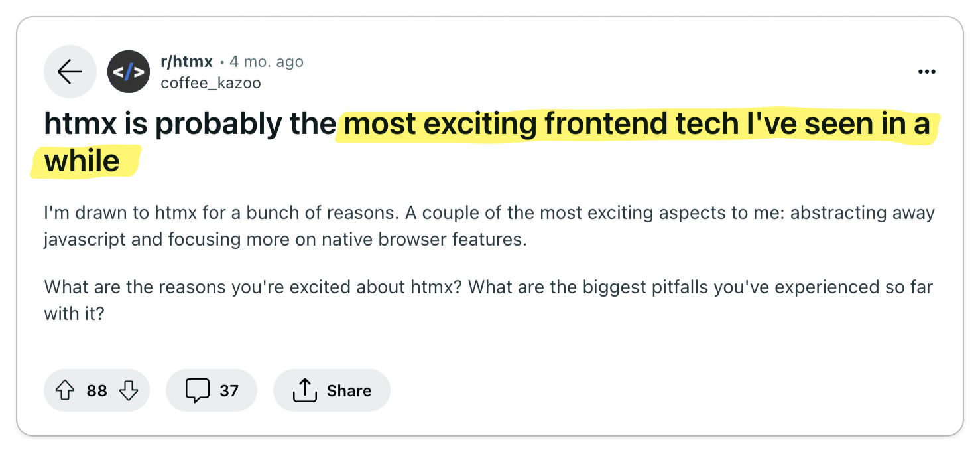Click the paragraph asking 'What are the reasons'
The height and width of the screenshot is (452, 980).
pyautogui.click(x=489, y=301)
